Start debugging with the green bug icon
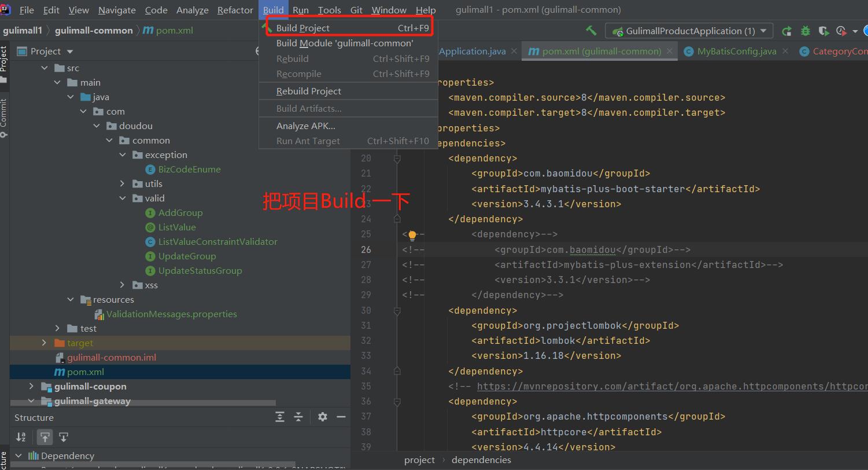 coord(805,31)
